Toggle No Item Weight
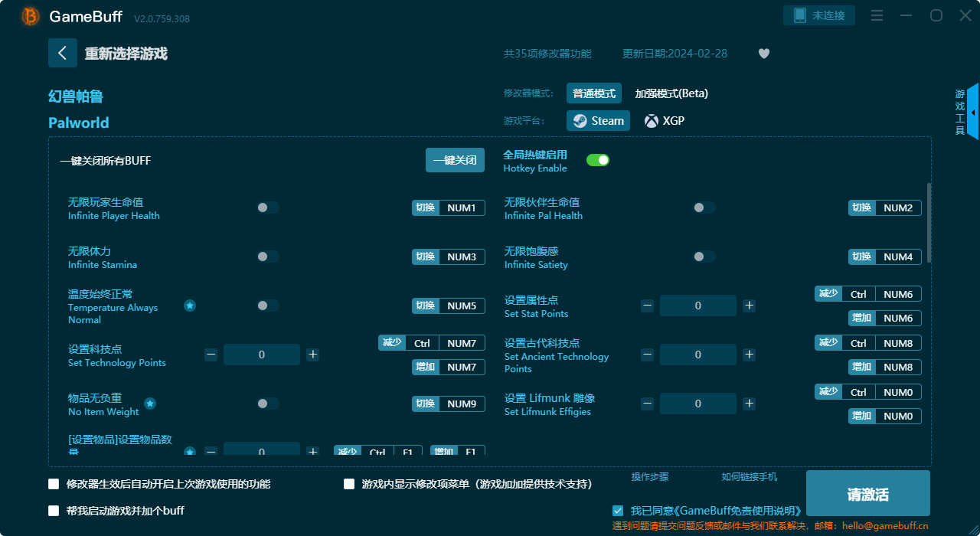The height and width of the screenshot is (536, 980). 267,404
